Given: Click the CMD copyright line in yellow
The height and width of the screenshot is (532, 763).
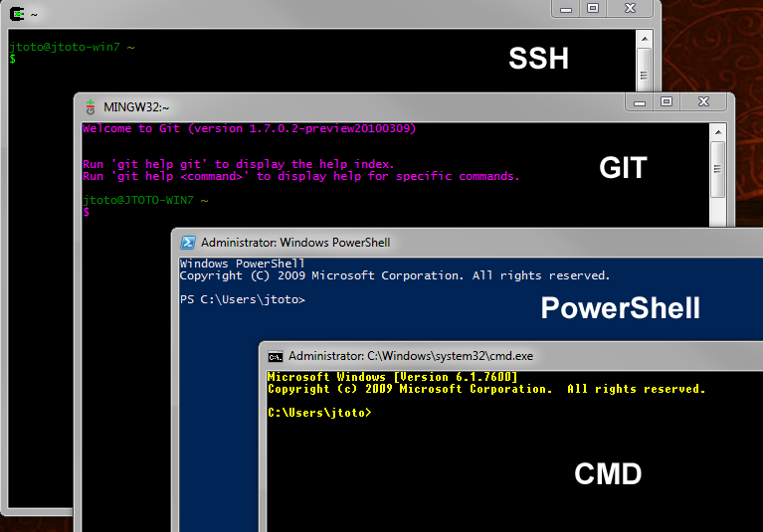Looking at the screenshot, I should coord(486,389).
